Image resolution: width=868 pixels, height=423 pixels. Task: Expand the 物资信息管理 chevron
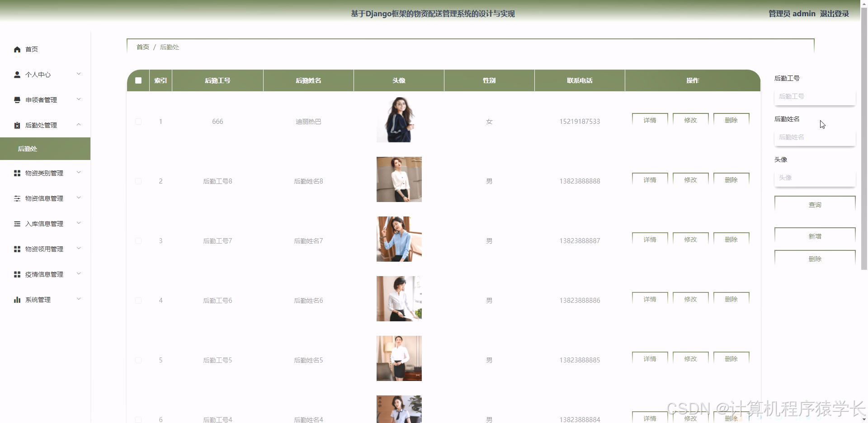[x=79, y=198]
